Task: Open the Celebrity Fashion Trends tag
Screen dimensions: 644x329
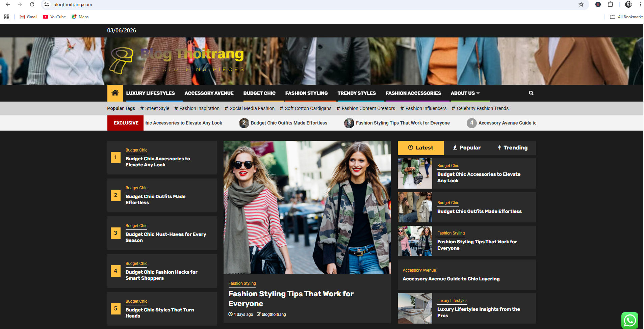Action: pyautogui.click(x=480, y=108)
